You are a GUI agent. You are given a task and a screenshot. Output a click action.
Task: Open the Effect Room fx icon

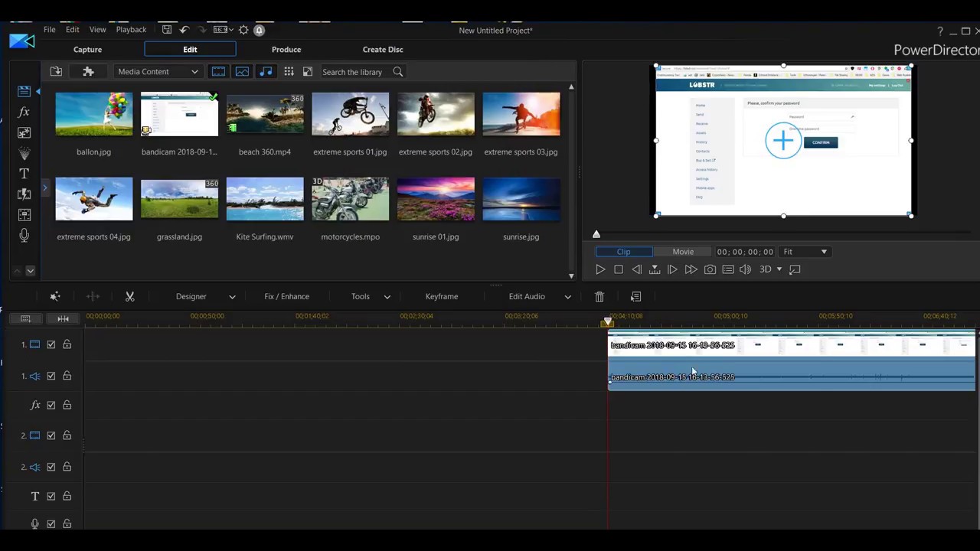click(x=24, y=112)
